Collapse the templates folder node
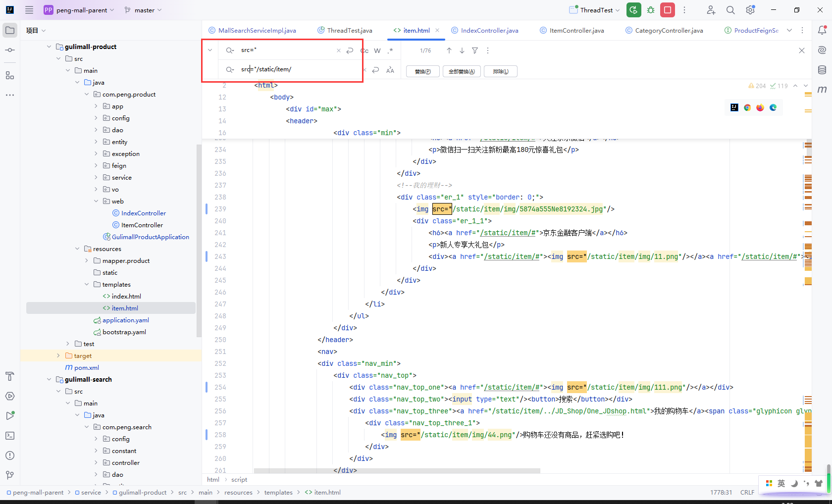This screenshot has height=504, width=832. (x=87, y=284)
